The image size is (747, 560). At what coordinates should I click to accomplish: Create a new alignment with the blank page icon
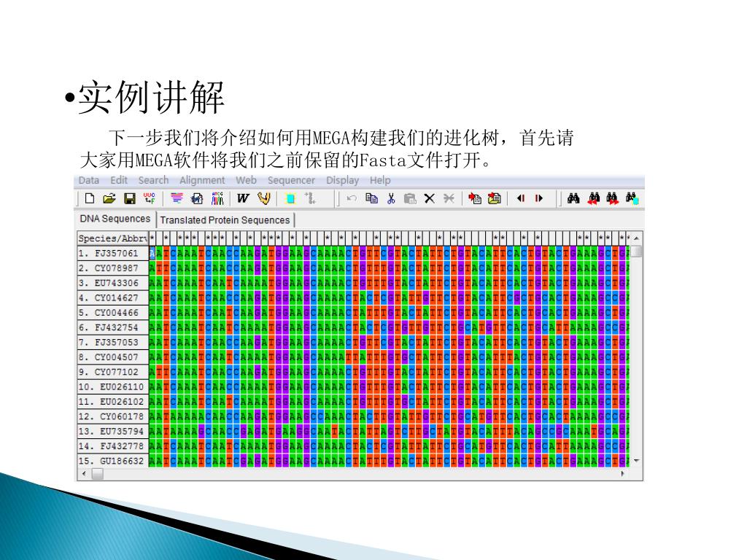pos(90,198)
